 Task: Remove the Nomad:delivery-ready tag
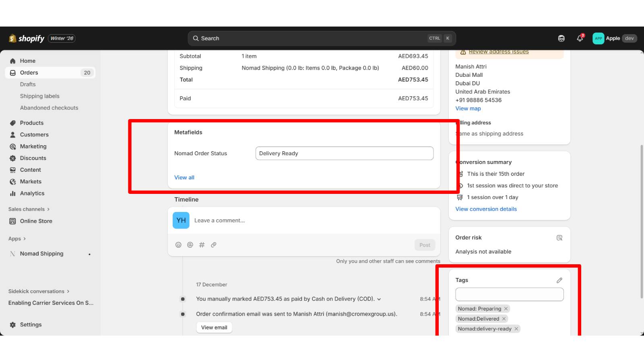tap(516, 329)
